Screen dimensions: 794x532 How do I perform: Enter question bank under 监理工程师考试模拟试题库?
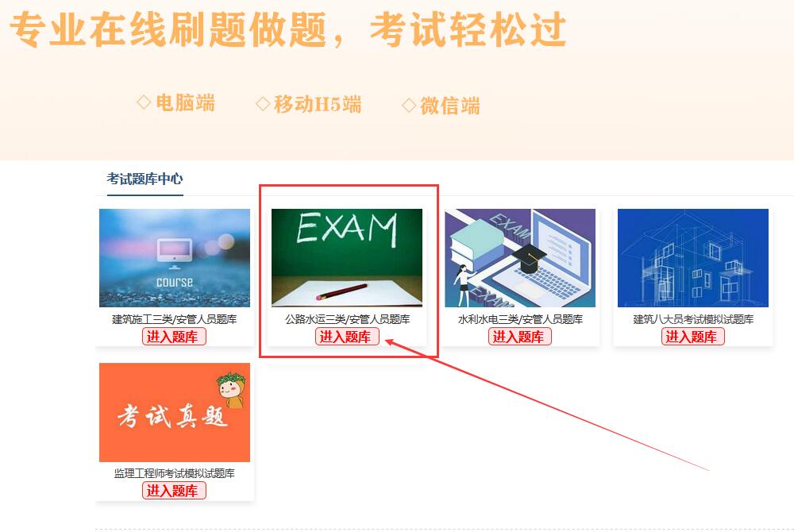[x=174, y=491]
